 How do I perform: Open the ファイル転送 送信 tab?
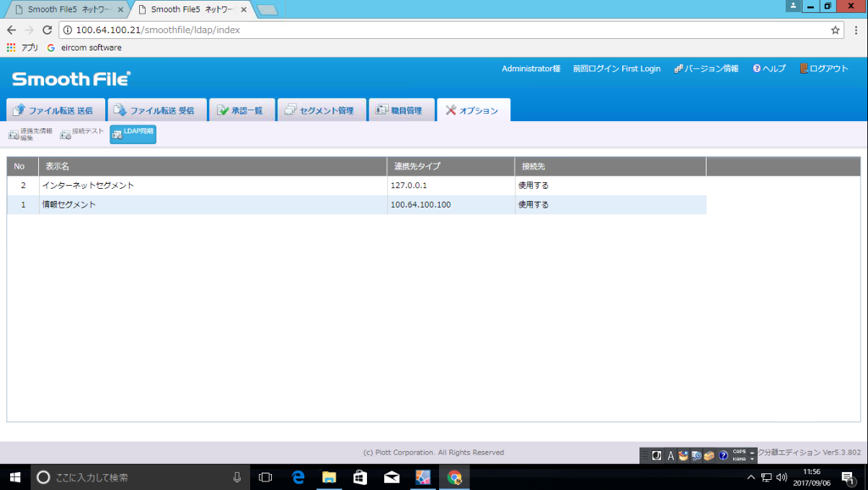pos(55,110)
